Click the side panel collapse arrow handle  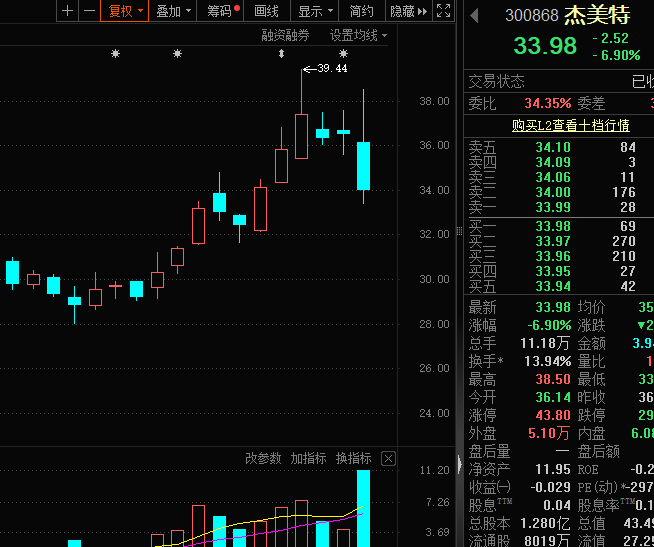point(460,464)
